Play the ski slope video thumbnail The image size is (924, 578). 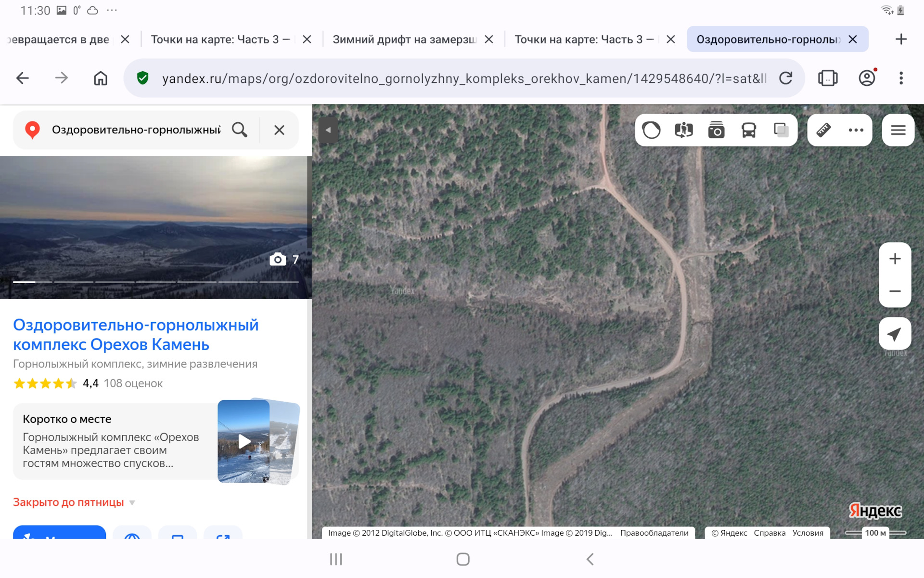pyautogui.click(x=244, y=441)
